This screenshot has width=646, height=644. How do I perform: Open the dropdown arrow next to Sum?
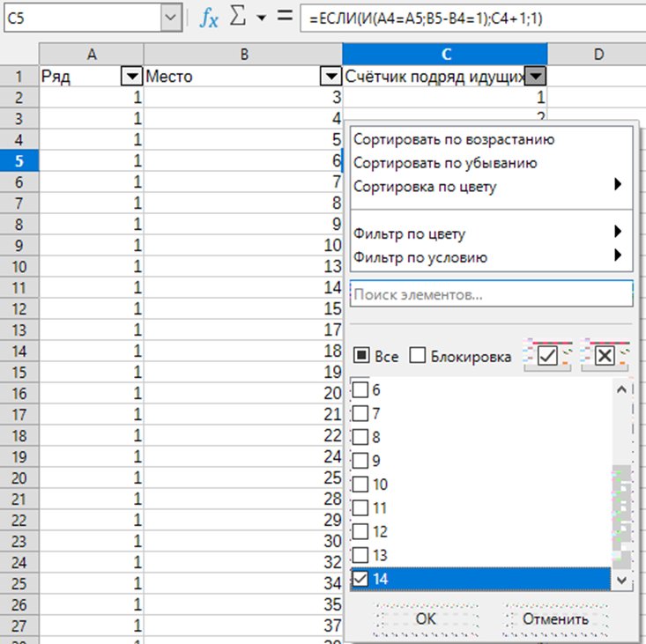(261, 18)
